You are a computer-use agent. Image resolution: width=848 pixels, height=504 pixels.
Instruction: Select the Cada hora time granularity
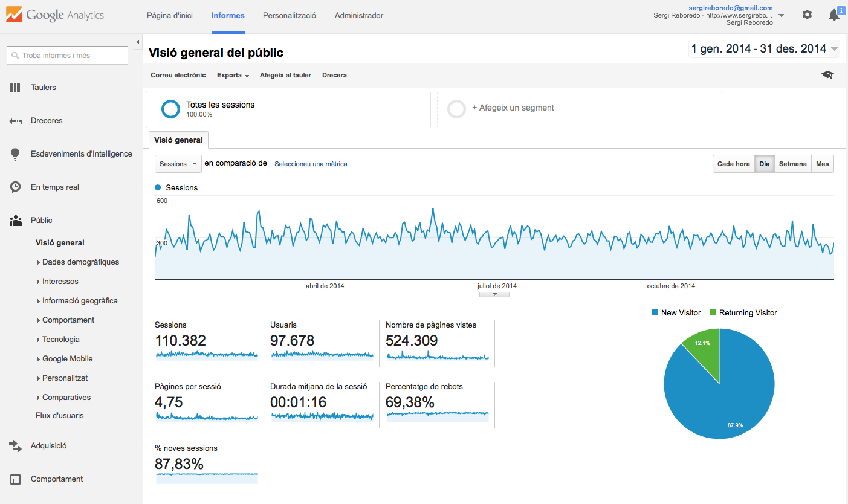[734, 164]
